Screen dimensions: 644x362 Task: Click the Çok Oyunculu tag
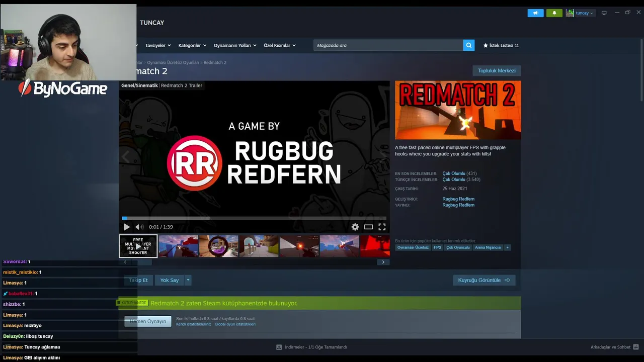coord(458,247)
